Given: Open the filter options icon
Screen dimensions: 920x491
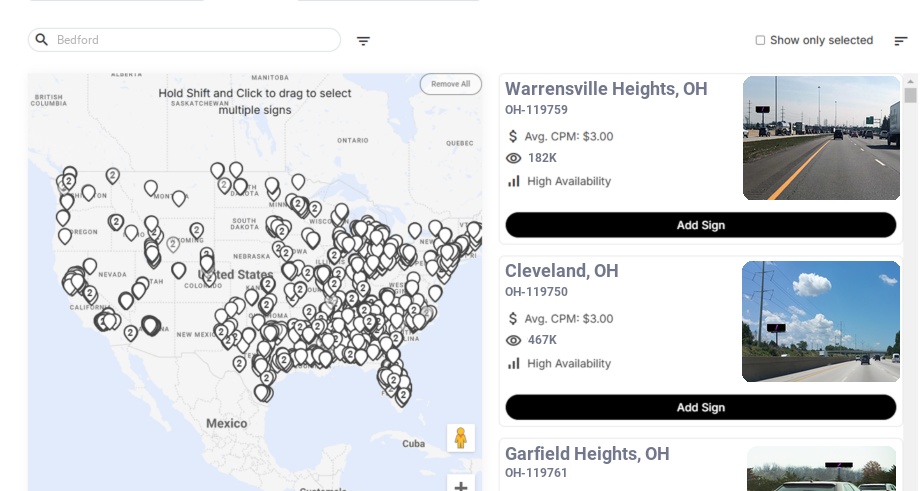Looking at the screenshot, I should pyautogui.click(x=363, y=41).
